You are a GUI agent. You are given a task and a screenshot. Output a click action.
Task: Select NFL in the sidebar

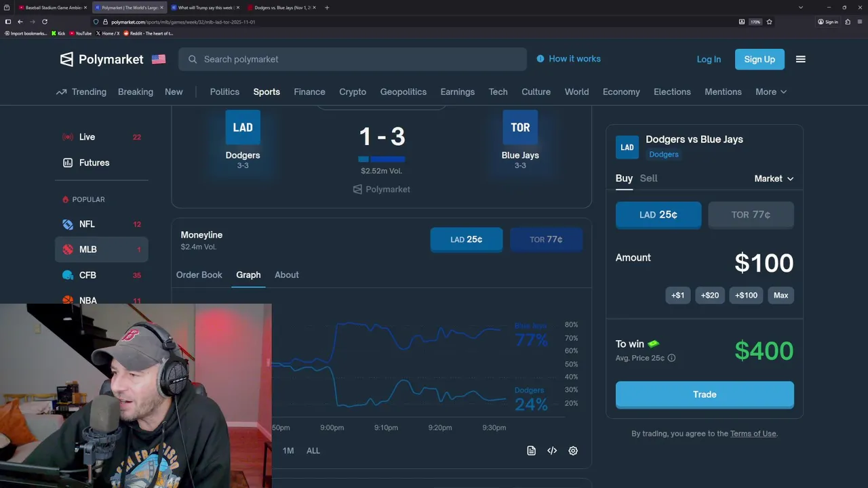pyautogui.click(x=102, y=224)
